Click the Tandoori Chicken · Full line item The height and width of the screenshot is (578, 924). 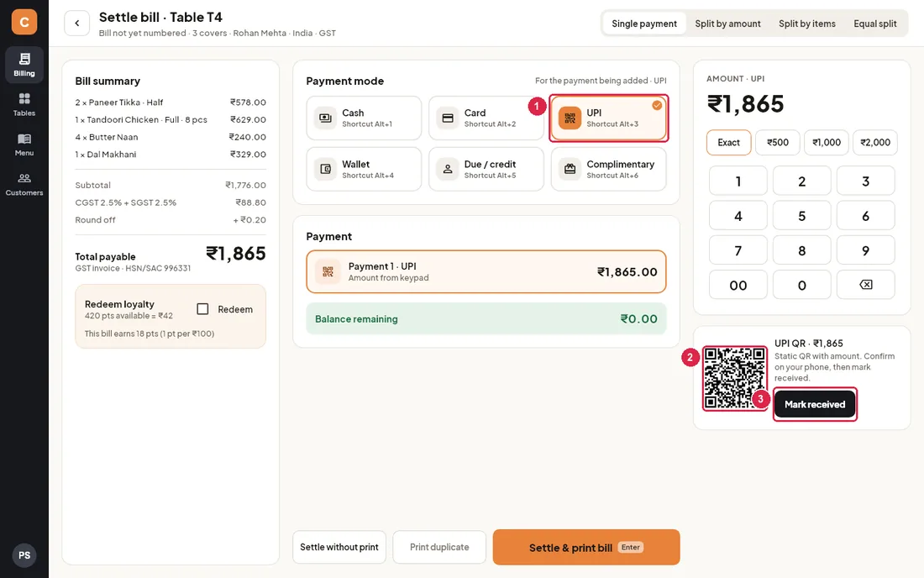(x=171, y=119)
